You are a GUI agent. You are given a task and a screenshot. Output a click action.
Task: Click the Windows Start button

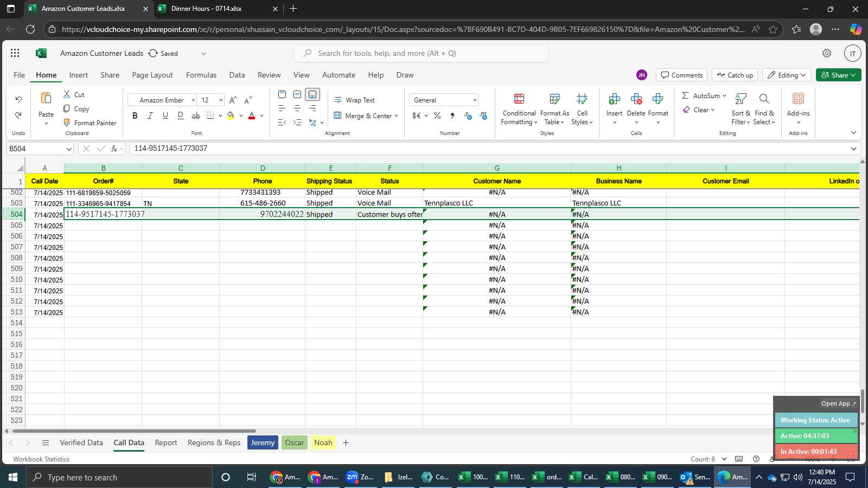(13, 477)
